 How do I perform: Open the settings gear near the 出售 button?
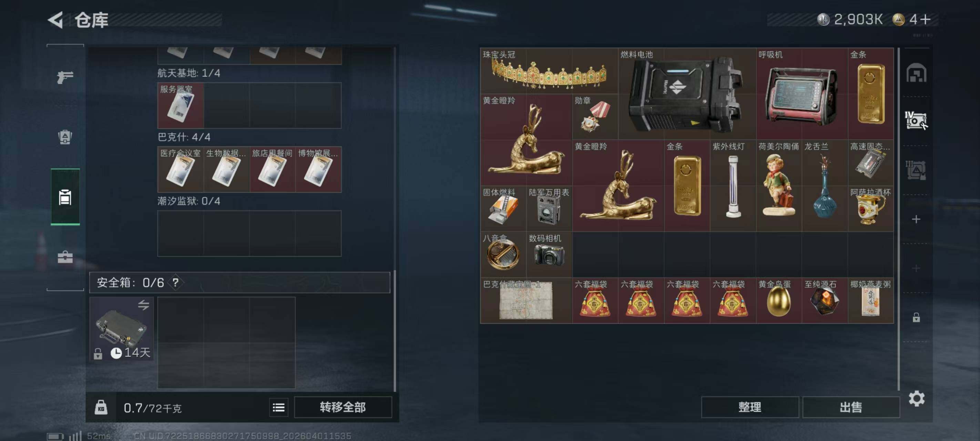click(917, 398)
